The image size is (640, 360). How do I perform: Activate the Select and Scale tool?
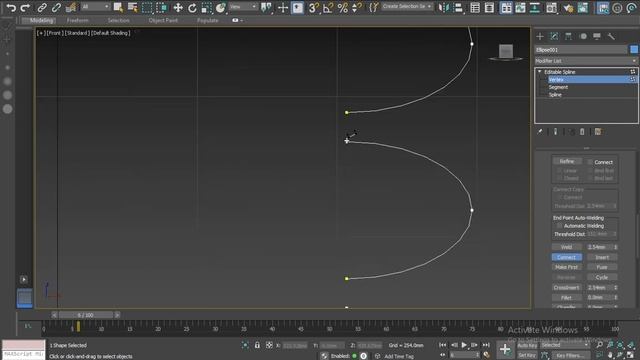(207, 7)
